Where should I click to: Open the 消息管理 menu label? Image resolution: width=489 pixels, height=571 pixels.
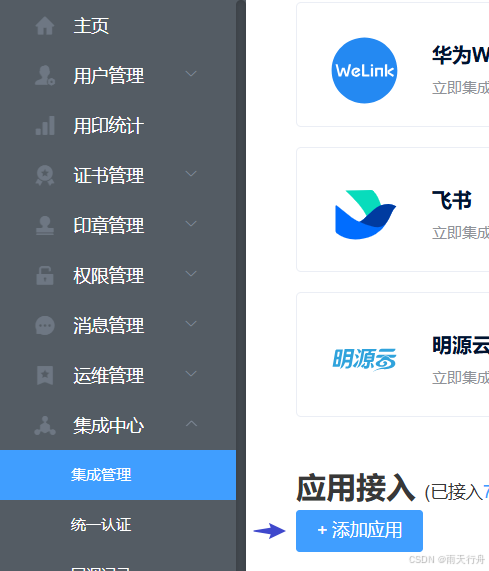[109, 325]
